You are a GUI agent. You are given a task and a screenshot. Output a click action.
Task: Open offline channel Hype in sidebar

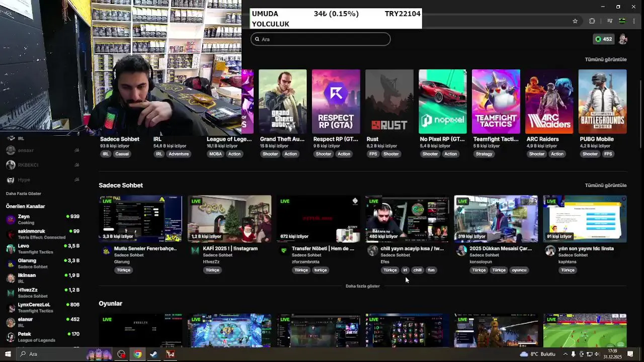point(43,179)
